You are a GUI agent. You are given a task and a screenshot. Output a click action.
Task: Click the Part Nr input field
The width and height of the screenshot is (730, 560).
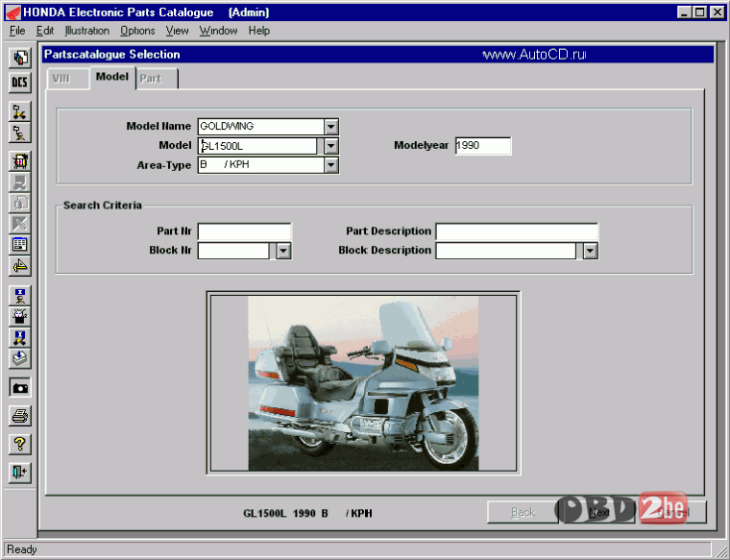point(244,231)
